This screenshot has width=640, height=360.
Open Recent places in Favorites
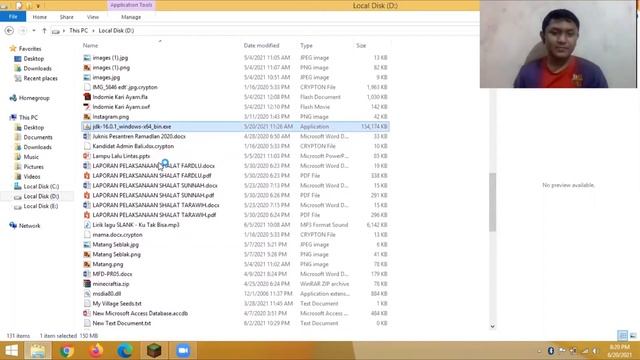(x=40, y=78)
